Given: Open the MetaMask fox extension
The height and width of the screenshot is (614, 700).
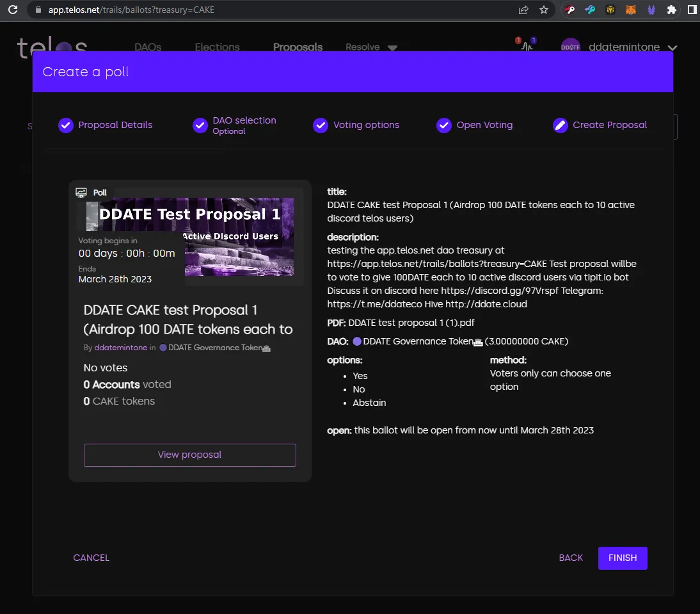Looking at the screenshot, I should [x=631, y=10].
